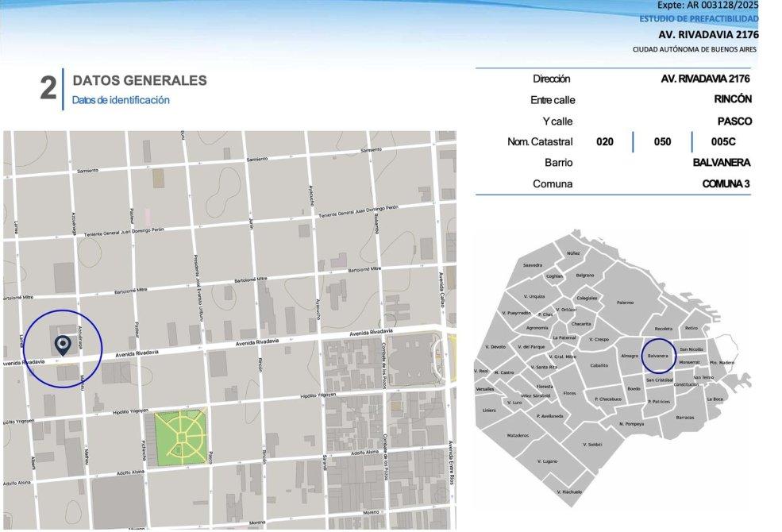Screen dimensions: 782x532
Task: Open the Datos de identificación subtitle
Action: (121, 101)
